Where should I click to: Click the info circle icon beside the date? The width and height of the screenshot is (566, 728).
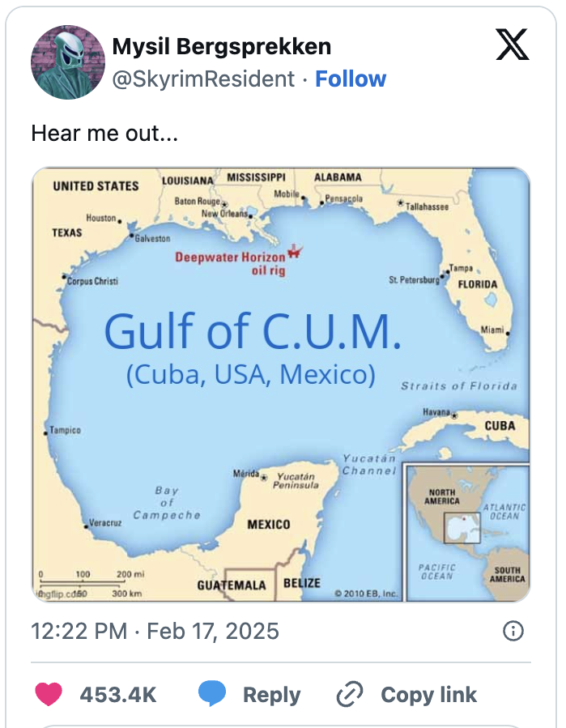point(513,631)
